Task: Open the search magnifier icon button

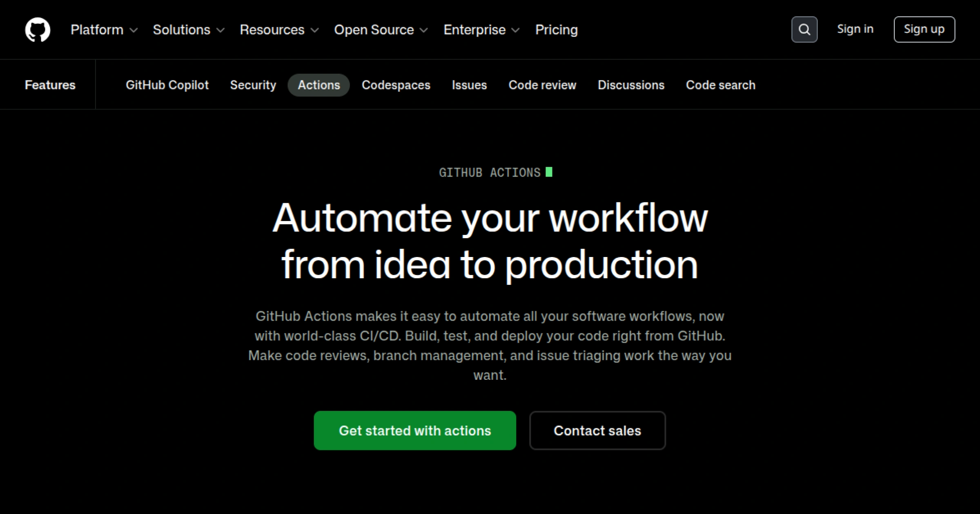Action: [804, 29]
